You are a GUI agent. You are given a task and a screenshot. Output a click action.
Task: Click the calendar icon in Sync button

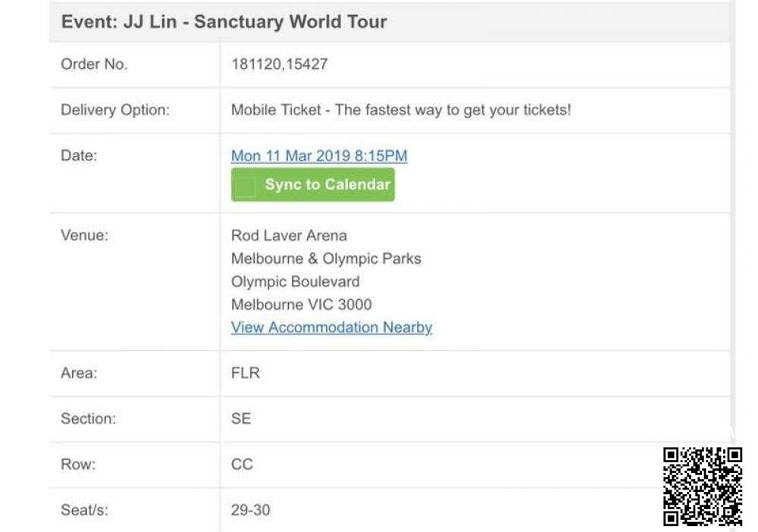pyautogui.click(x=245, y=186)
